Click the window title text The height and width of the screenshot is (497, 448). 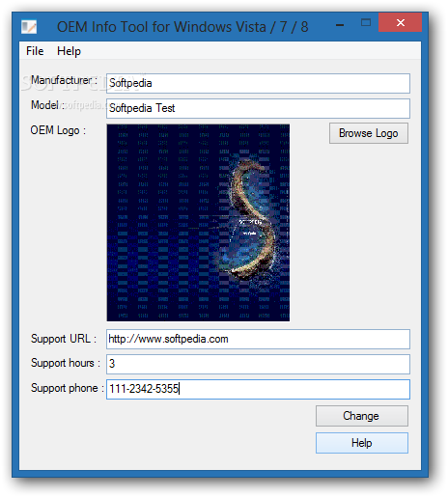point(182,27)
